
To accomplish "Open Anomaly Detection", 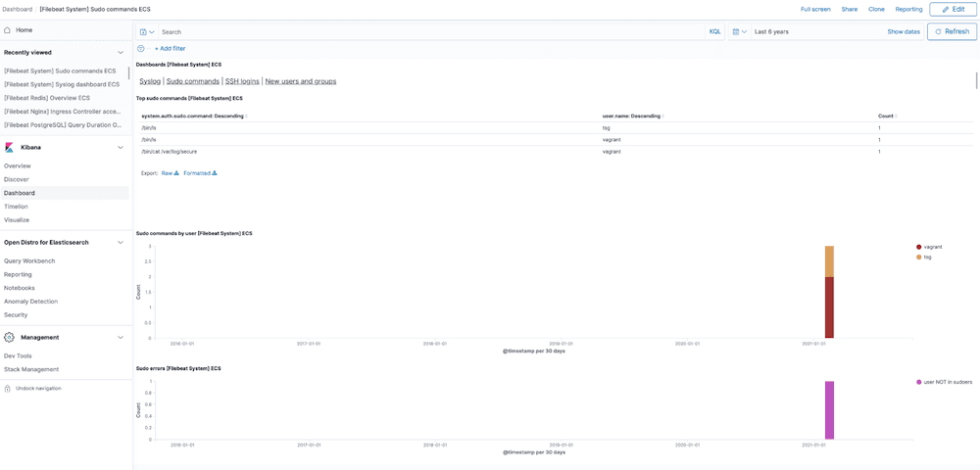I will tap(30, 302).
